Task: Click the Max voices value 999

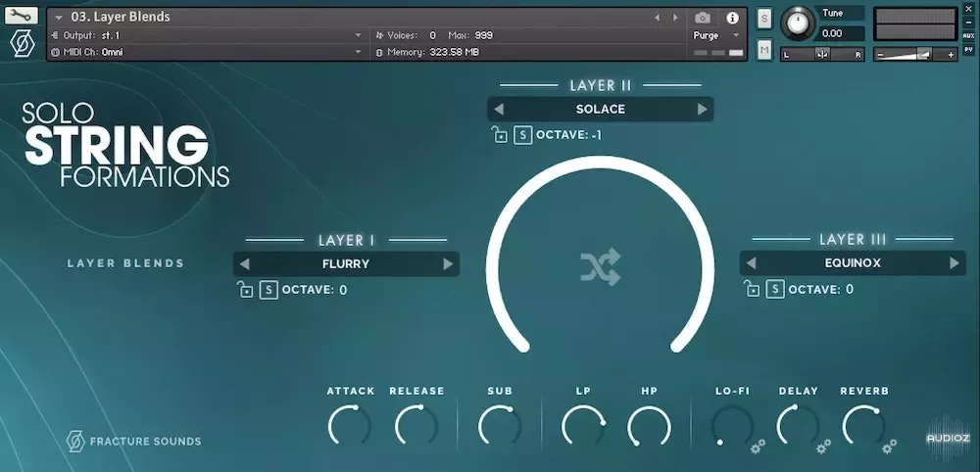Action: point(483,35)
